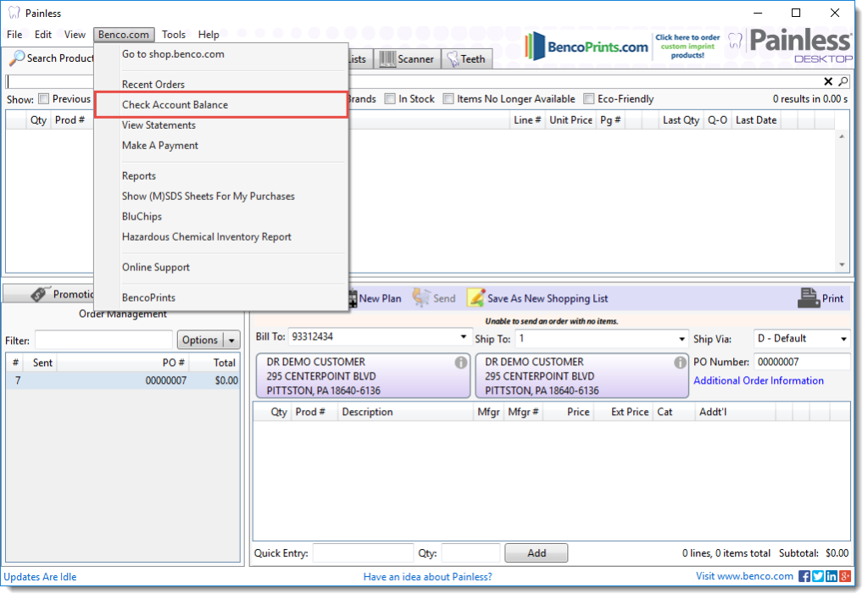Click the New Plan icon
This screenshot has width=868, height=599.
353,299
